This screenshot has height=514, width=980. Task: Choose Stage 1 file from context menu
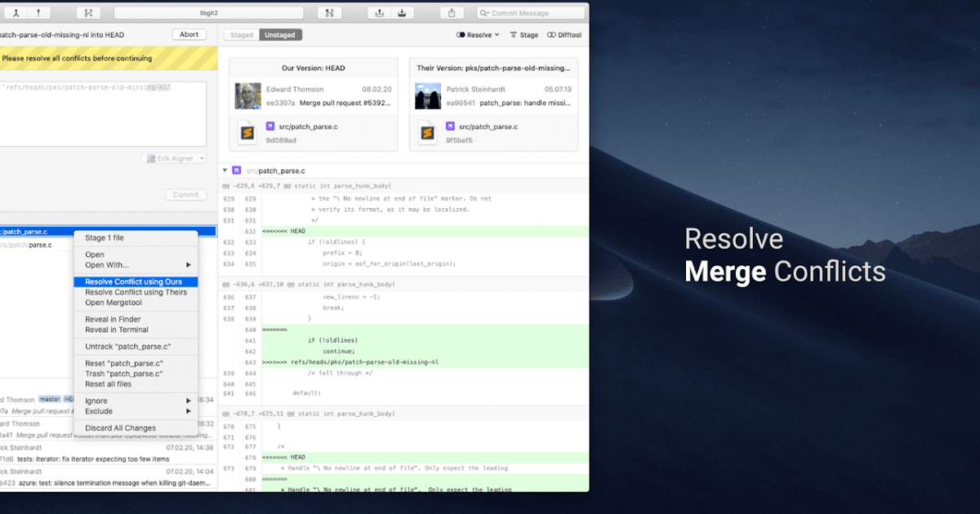point(136,238)
